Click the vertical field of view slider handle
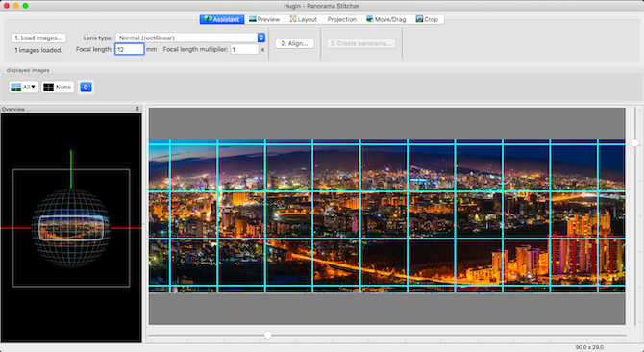The width and height of the screenshot is (644, 352). tap(635, 143)
